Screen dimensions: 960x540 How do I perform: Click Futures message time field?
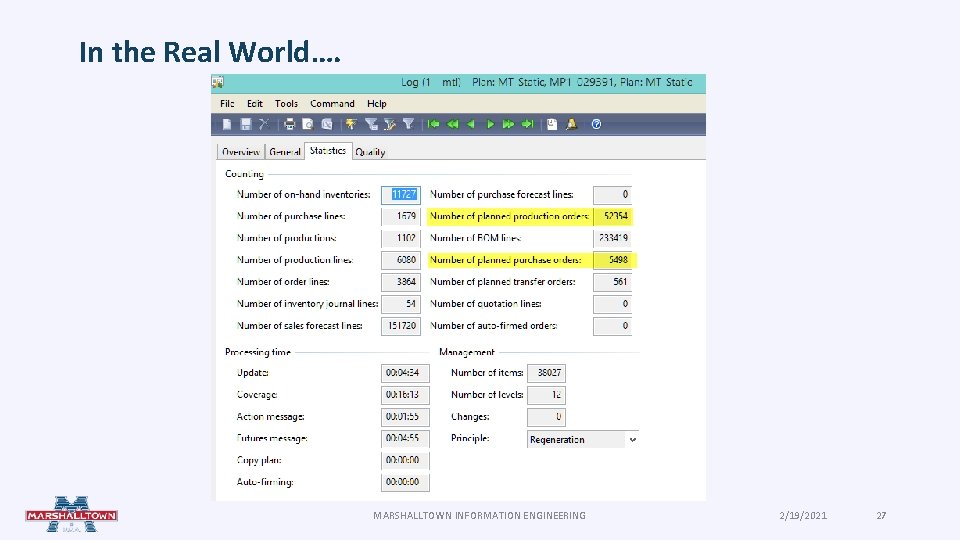pos(405,438)
